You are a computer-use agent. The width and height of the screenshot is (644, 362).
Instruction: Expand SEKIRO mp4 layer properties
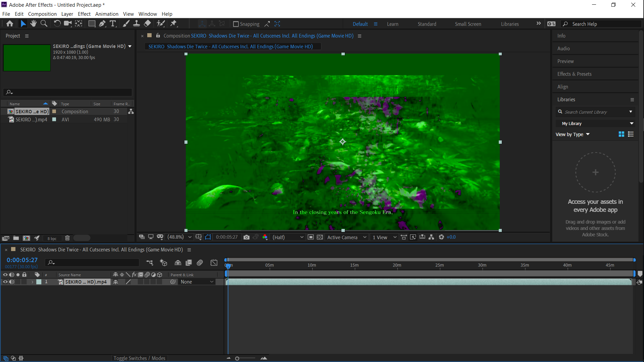tap(33, 282)
